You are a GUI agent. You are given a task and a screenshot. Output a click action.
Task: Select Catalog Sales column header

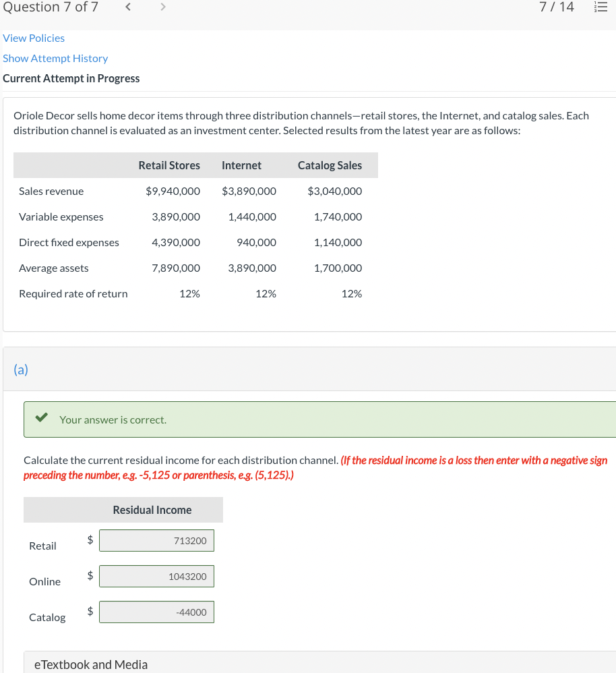coord(330,165)
